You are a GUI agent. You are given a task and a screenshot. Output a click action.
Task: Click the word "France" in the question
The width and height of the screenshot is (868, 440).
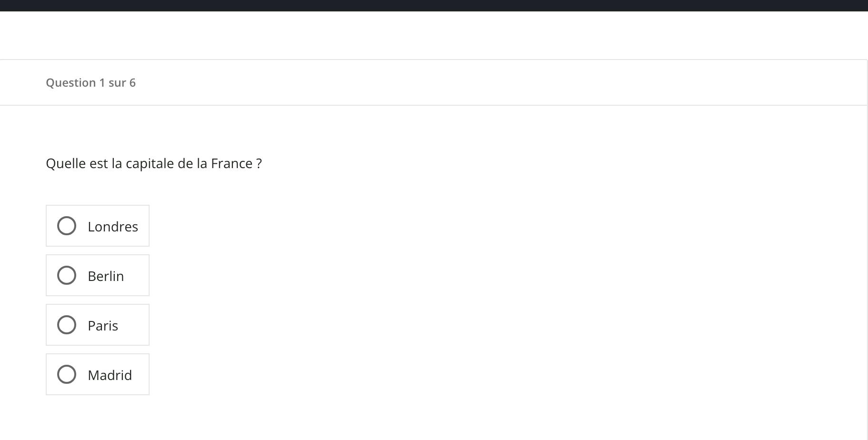click(232, 164)
